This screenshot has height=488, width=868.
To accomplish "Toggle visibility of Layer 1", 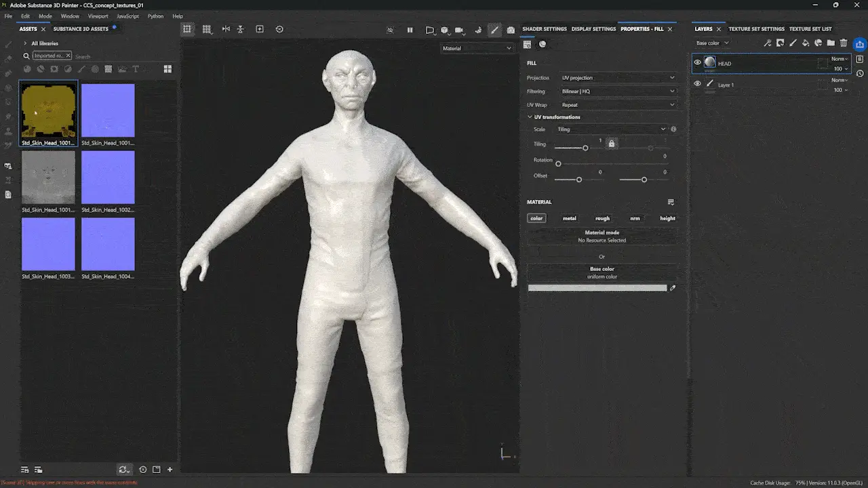I will [x=697, y=84].
